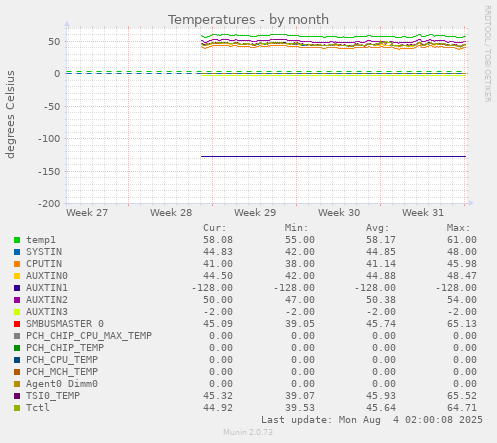
Task: Click the Tctl olive swatch
Action: (17, 408)
